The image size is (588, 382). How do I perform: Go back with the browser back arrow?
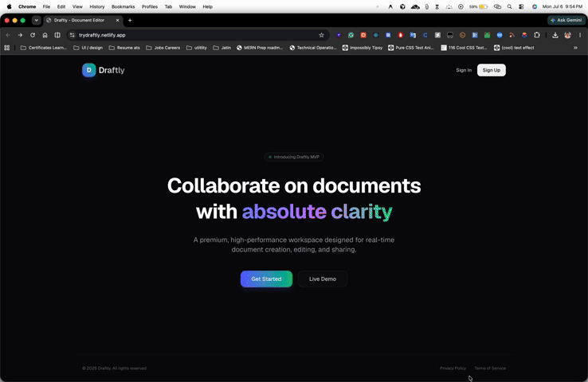pos(8,35)
